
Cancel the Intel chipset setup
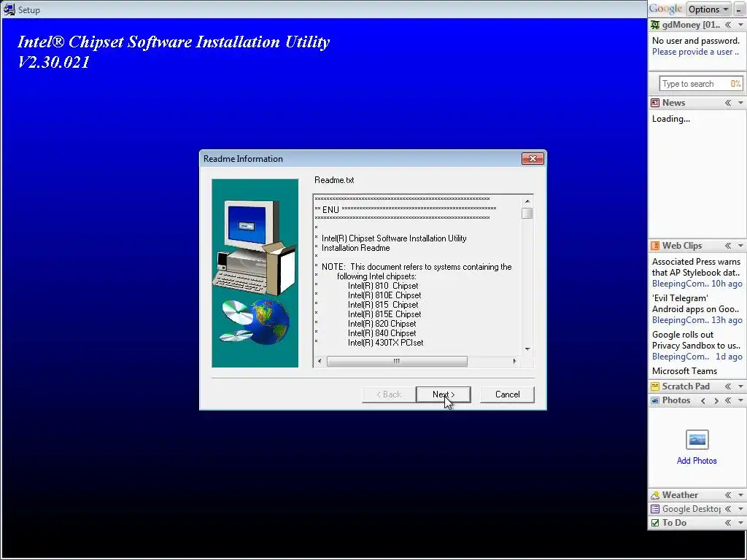pyautogui.click(x=507, y=394)
